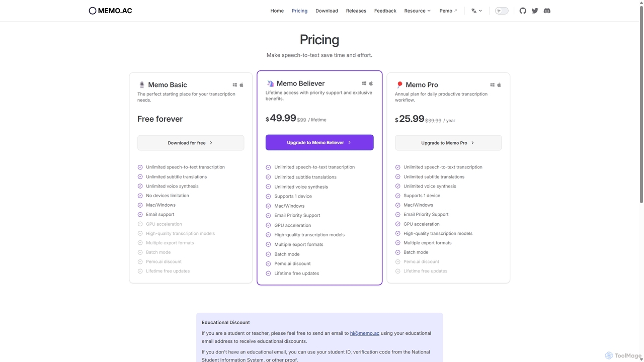Click disabled icon beside Pro Pemo.ai discount
This screenshot has height=362, width=644.
[x=398, y=262]
